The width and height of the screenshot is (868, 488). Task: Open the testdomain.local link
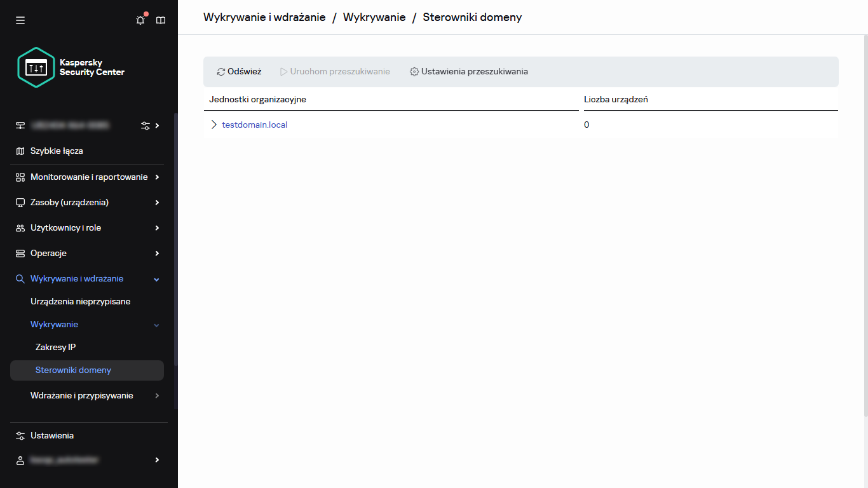(254, 124)
